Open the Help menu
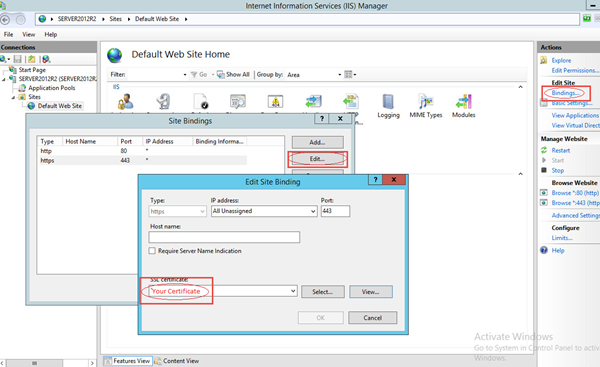This screenshot has width=600, height=367. click(51, 34)
